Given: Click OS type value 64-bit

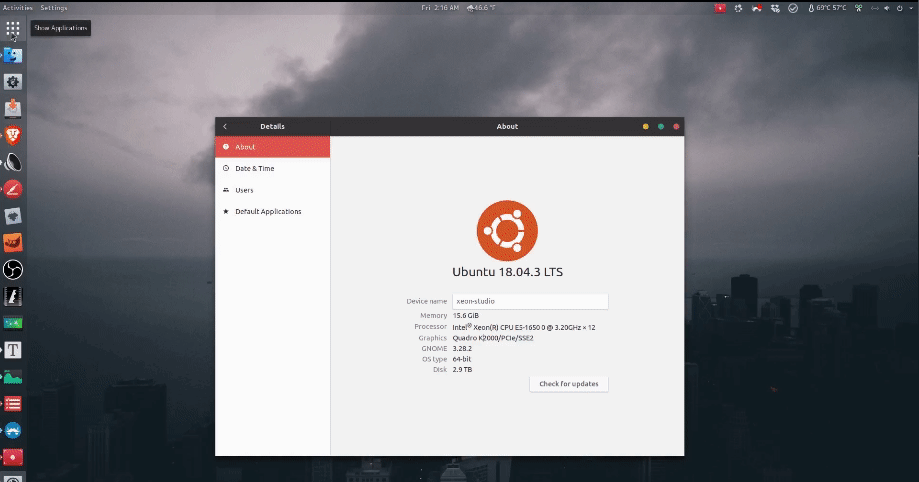Looking at the screenshot, I should pyautogui.click(x=462, y=359).
